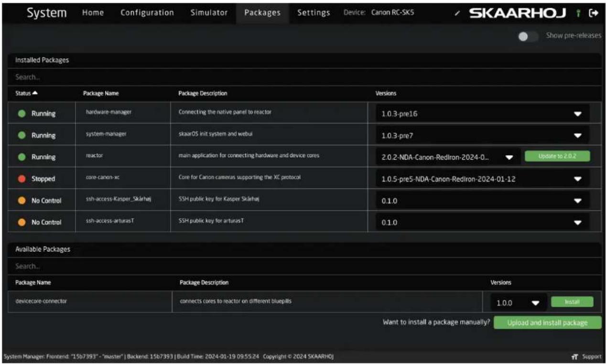Click Stopped status text for core-canon-xc
The image size is (606, 364).
point(43,179)
